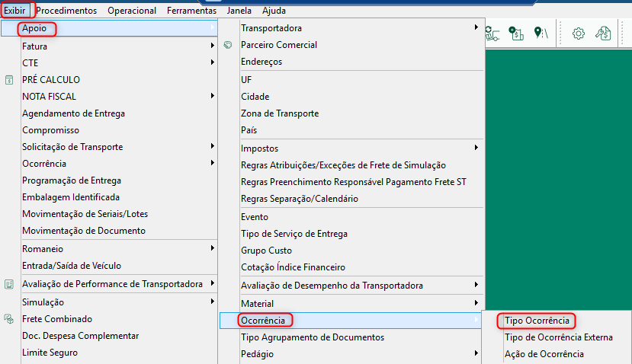Viewport: 632px width, 364px height.
Task: Expand the Impostos submenu arrow
Action: (476, 148)
